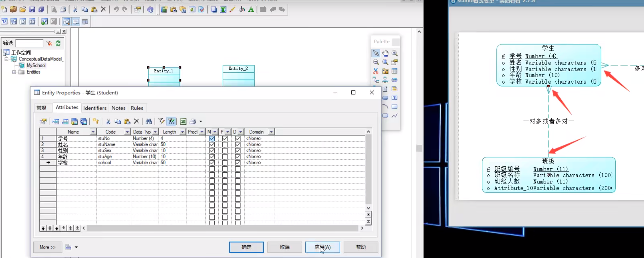644x258 pixels.
Task: Open the Name column filter dropdown
Action: click(93, 132)
